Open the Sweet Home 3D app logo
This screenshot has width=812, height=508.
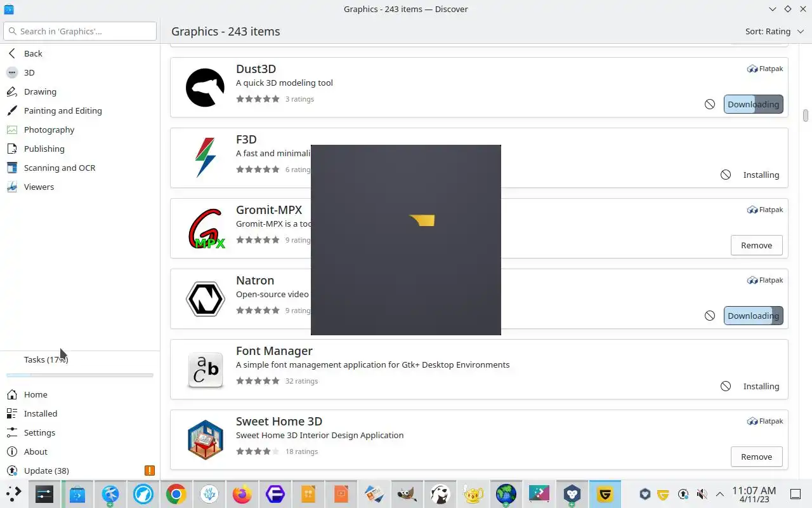click(x=206, y=439)
